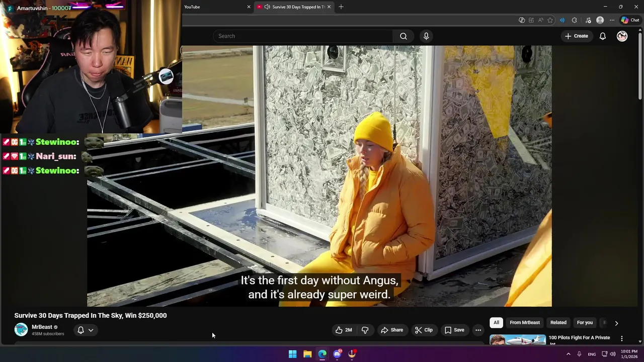This screenshot has height=362, width=644.
Task: Click the video player to pause
Action: coord(319,176)
